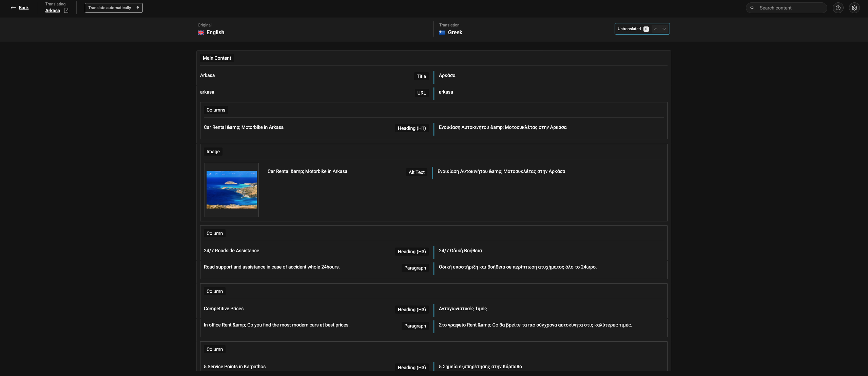This screenshot has height=376, width=868.
Task: Go to next untranslated item arrow
Action: [664, 29]
